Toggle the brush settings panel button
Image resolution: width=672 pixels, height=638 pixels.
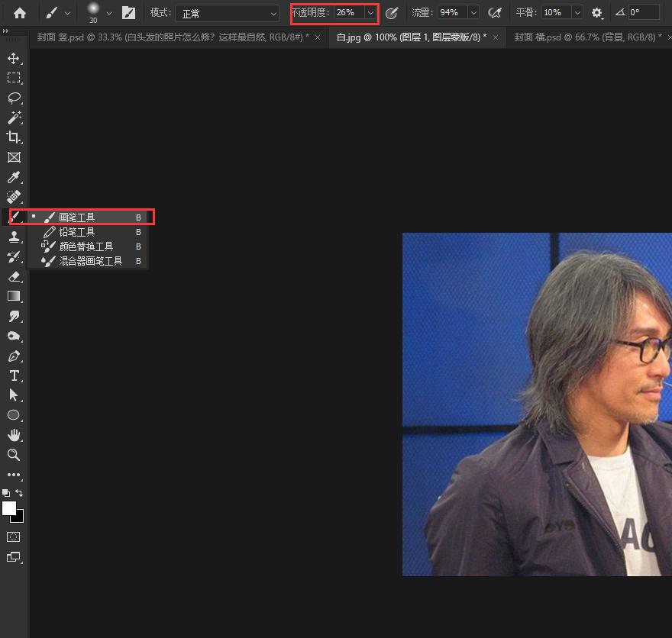129,13
